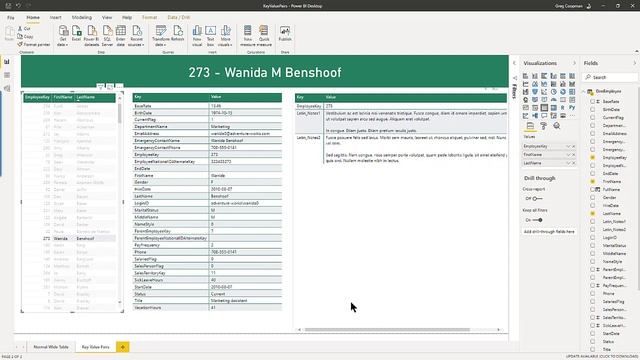The width and height of the screenshot is (640, 360).
Task: Toggle Keep all filters switch
Action: [538, 220]
